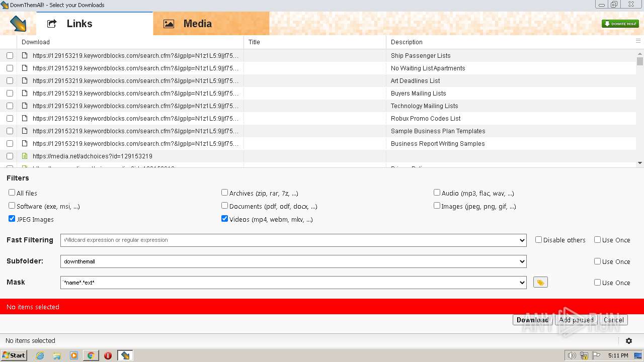Open the file explorer taskbar icon

pyautogui.click(x=57, y=355)
